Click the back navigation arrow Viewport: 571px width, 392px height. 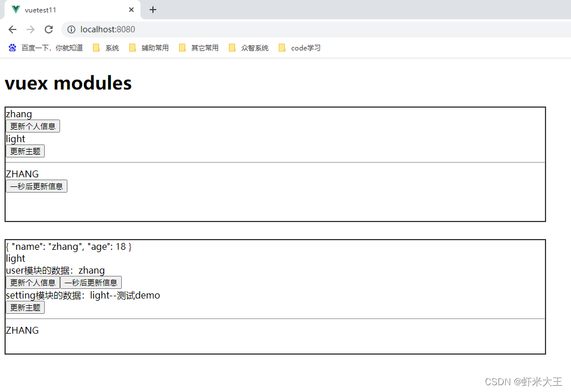[12, 29]
